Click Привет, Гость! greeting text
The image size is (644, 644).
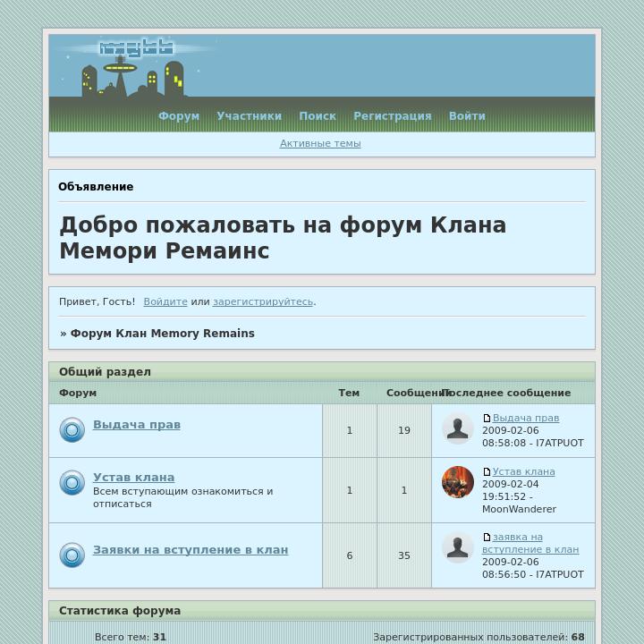(x=97, y=301)
